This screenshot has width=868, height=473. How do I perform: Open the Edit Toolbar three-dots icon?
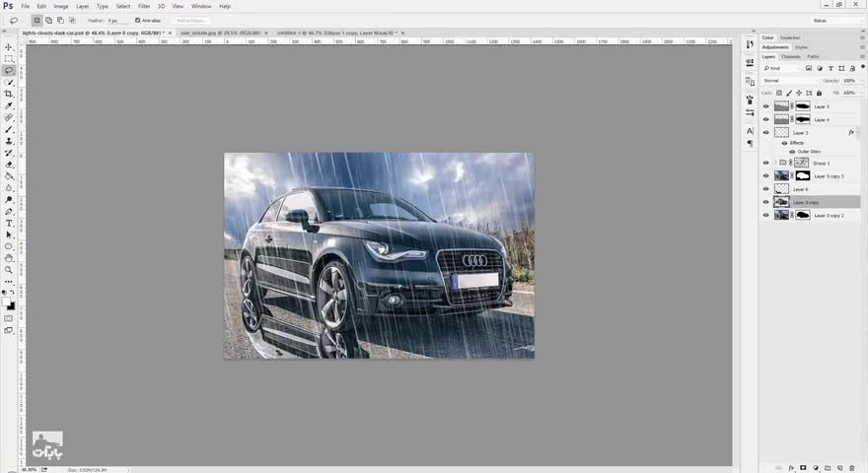tap(8, 282)
